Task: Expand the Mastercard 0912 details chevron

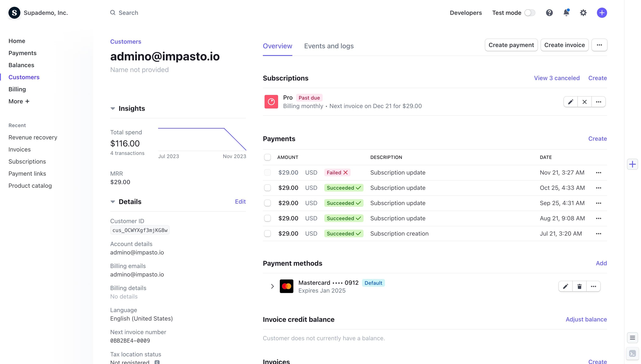Action: point(272,286)
